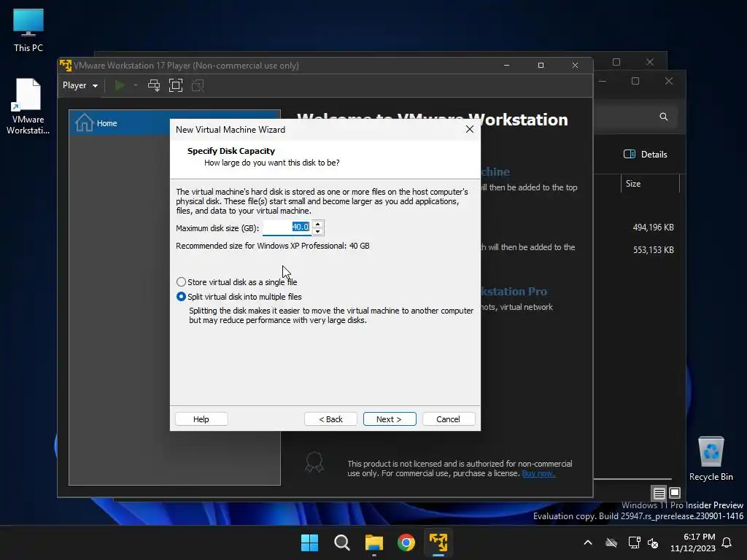Click the Unity mode toolbar icon
Viewport: 747px width, 560px height.
point(198,85)
